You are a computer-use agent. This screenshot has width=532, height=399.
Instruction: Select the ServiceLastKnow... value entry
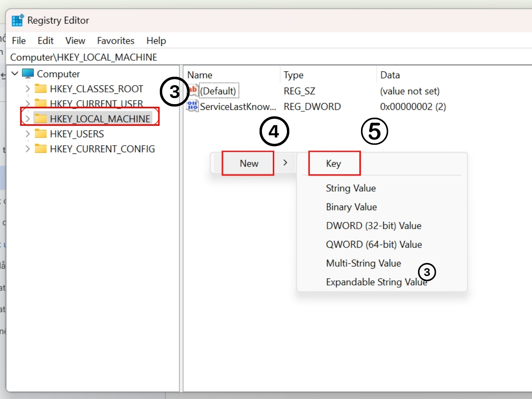pos(238,106)
